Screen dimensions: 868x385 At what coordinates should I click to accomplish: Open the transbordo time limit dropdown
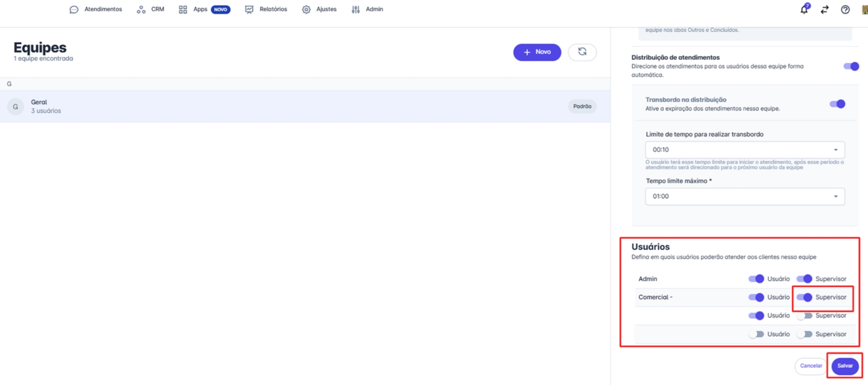click(745, 150)
